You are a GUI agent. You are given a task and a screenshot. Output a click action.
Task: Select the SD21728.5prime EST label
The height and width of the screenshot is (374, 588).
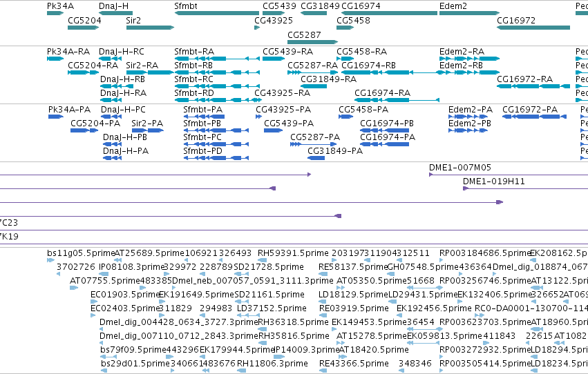(269, 267)
